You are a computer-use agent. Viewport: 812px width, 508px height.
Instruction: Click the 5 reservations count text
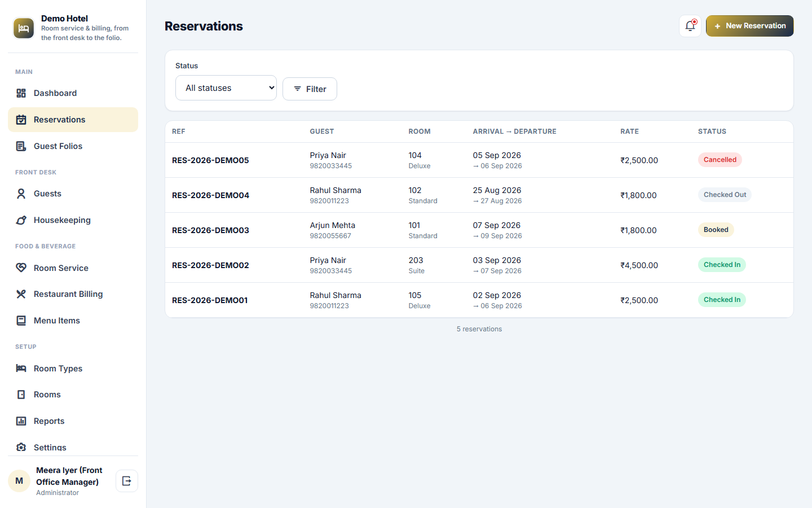click(479, 329)
